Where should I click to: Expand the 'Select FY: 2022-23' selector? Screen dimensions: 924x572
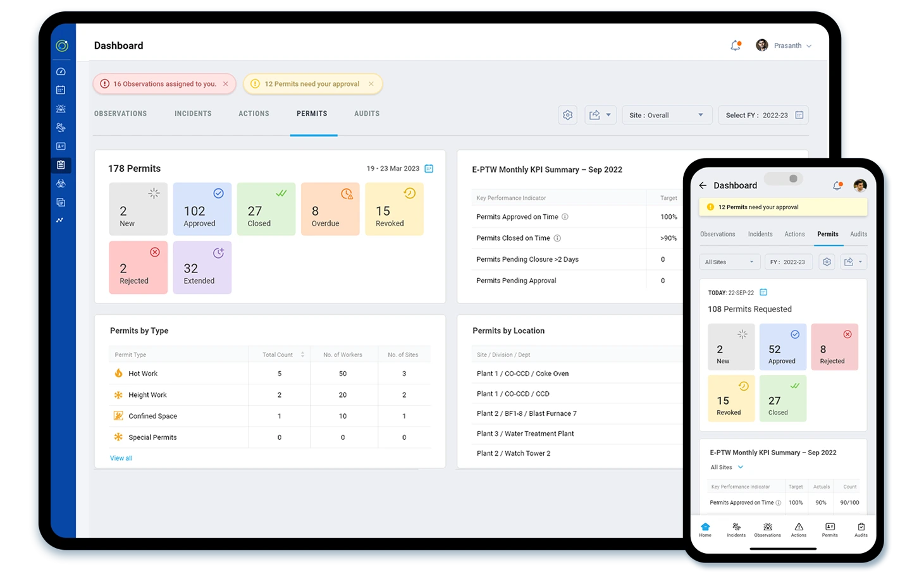pos(762,114)
